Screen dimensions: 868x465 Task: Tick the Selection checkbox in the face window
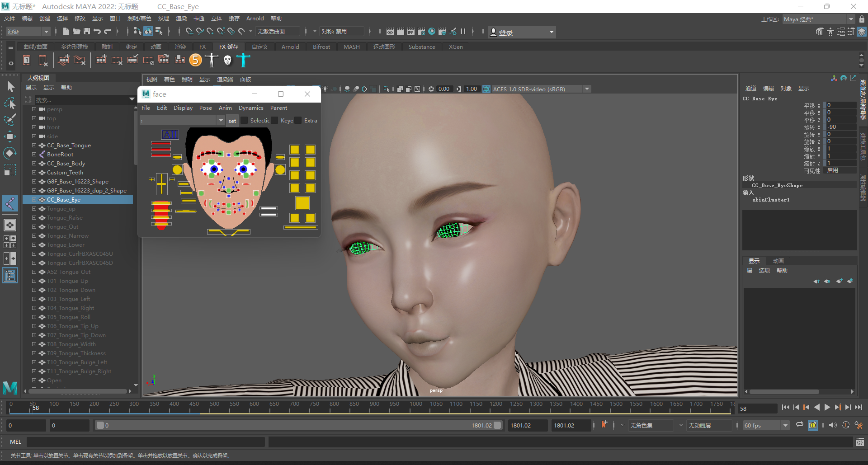point(244,121)
